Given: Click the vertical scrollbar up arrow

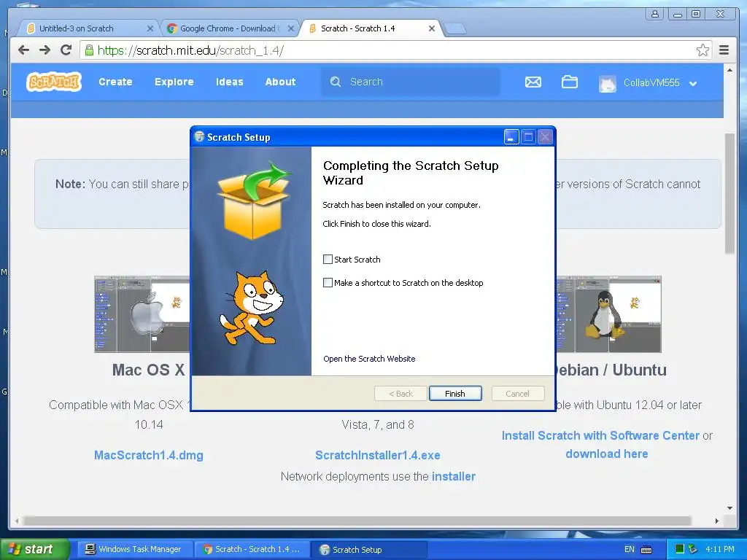Looking at the screenshot, I should (x=729, y=70).
